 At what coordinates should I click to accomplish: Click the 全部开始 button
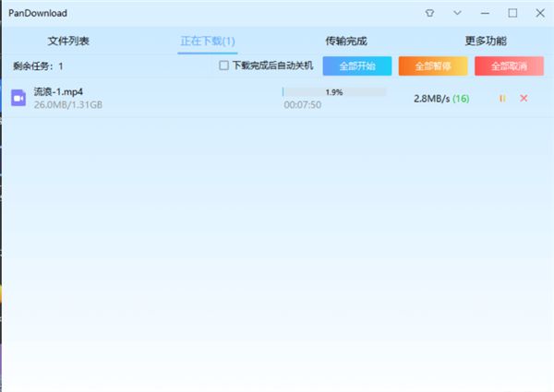(x=357, y=66)
